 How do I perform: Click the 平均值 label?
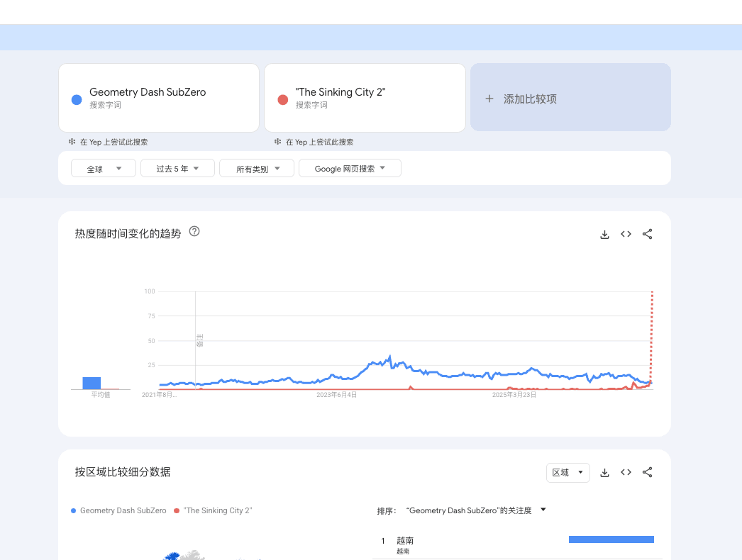click(x=101, y=394)
